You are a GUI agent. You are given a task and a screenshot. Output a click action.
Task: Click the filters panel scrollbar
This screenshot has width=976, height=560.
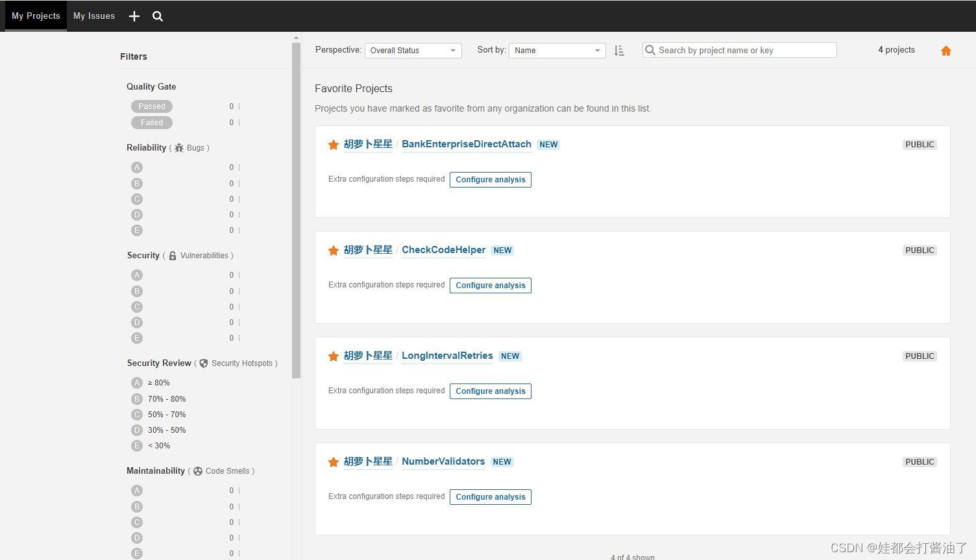pyautogui.click(x=296, y=210)
